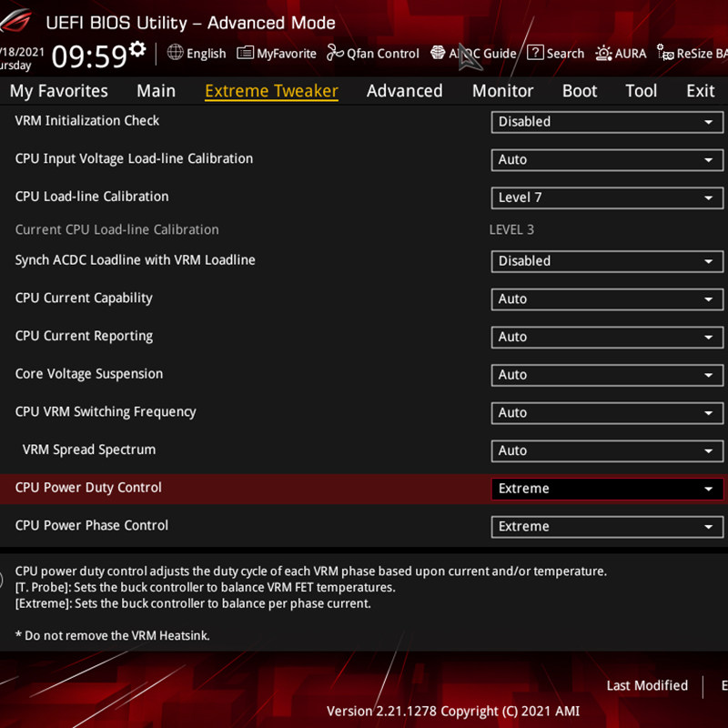Open My Favorites tab
Viewport: 728px width, 728px height.
tap(59, 90)
